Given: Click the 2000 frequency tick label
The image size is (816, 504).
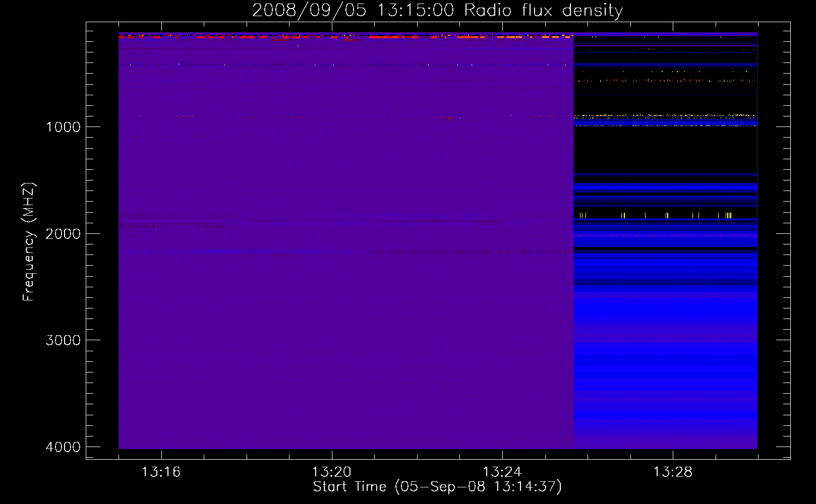Looking at the screenshot, I should click(x=63, y=234).
